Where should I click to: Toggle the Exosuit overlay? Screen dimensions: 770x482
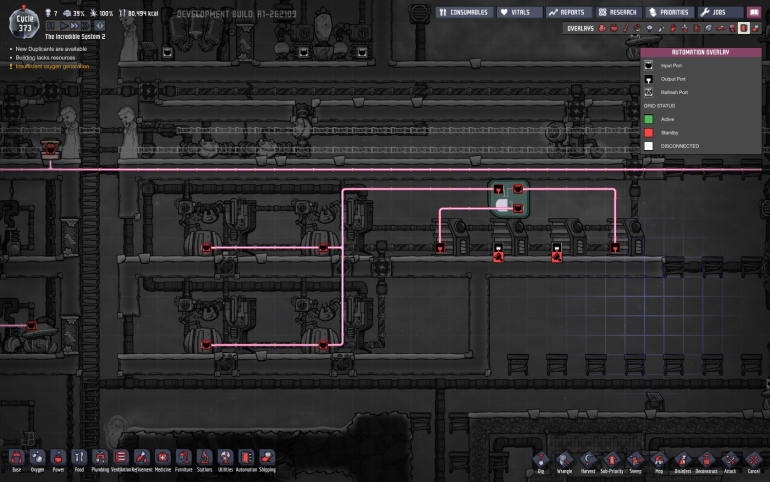[x=732, y=28]
